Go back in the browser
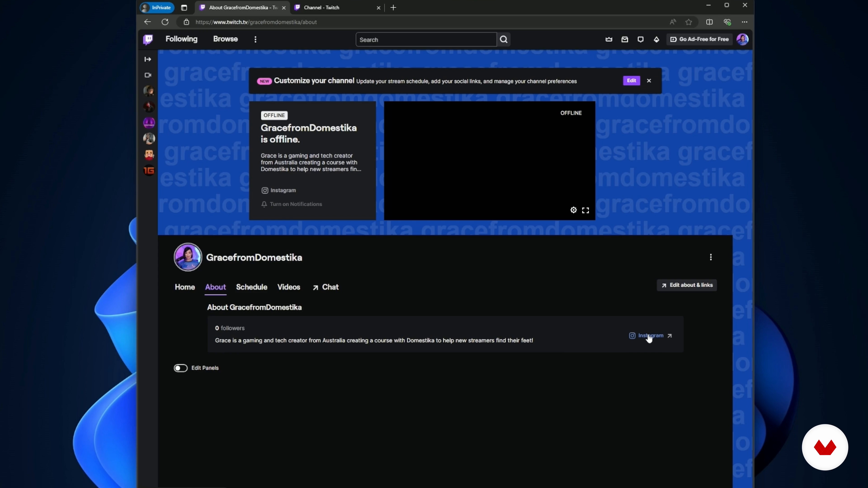Screen dimensions: 868x488 pyautogui.click(x=147, y=22)
